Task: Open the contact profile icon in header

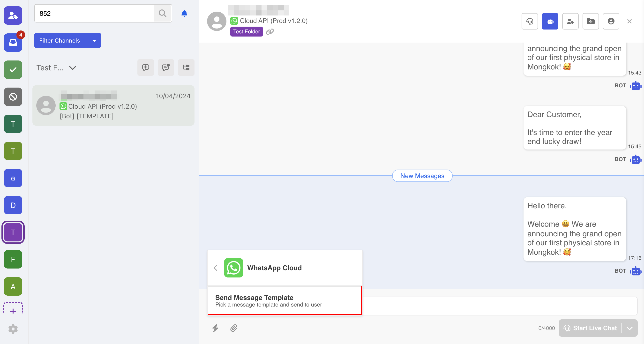Action: [x=611, y=21]
